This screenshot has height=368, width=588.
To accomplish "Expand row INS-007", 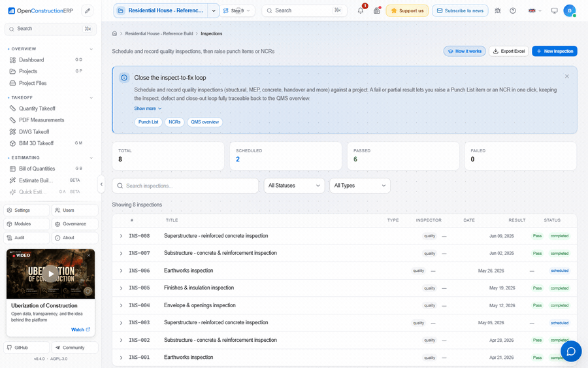I will [121, 253].
